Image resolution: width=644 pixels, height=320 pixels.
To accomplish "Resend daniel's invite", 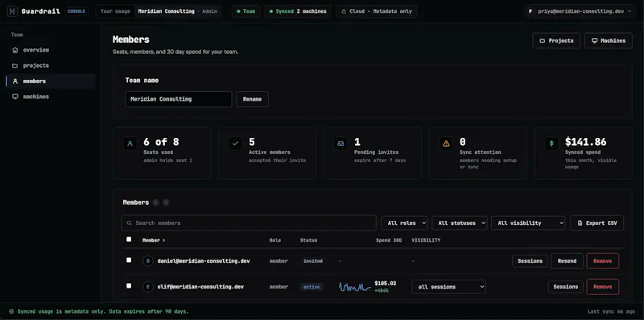I will (568, 261).
